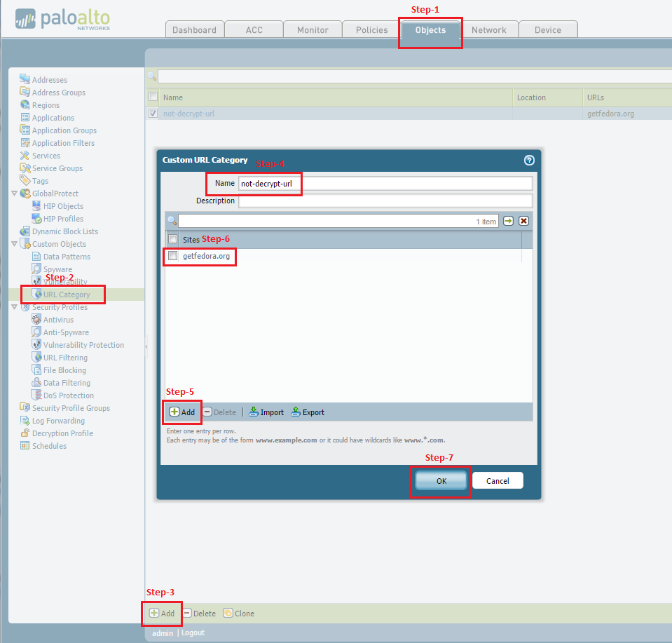Click the Services tools icon
The image size is (672, 643).
tap(25, 155)
